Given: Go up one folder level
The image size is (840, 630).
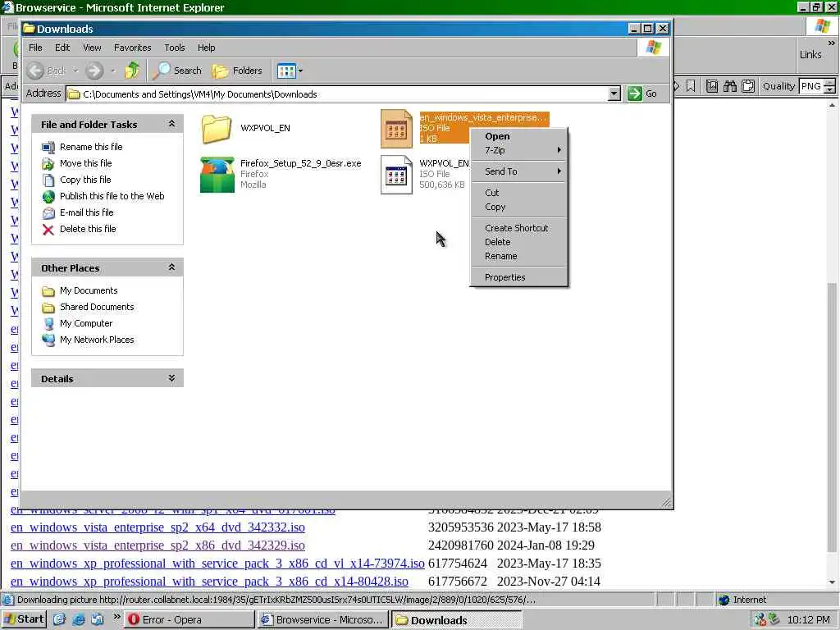Looking at the screenshot, I should point(132,71).
